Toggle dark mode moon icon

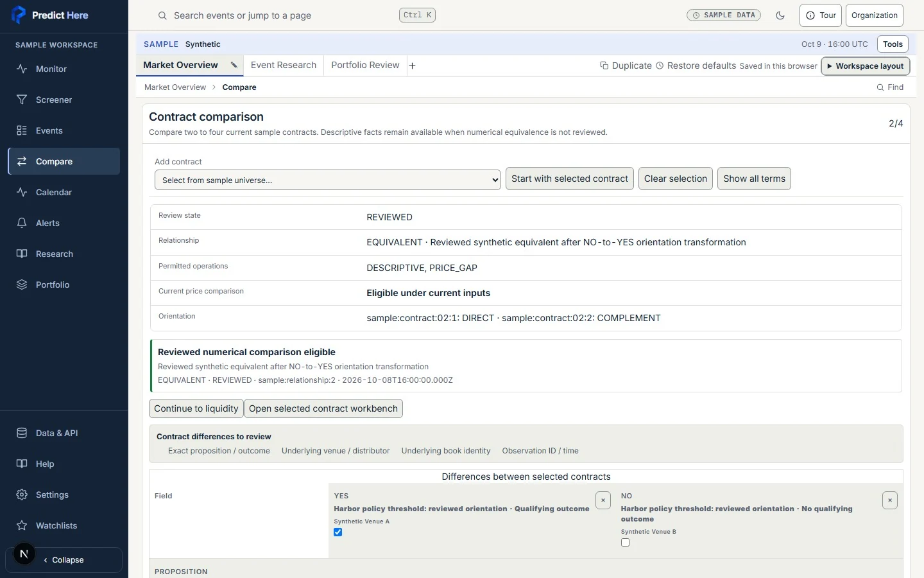(x=780, y=15)
